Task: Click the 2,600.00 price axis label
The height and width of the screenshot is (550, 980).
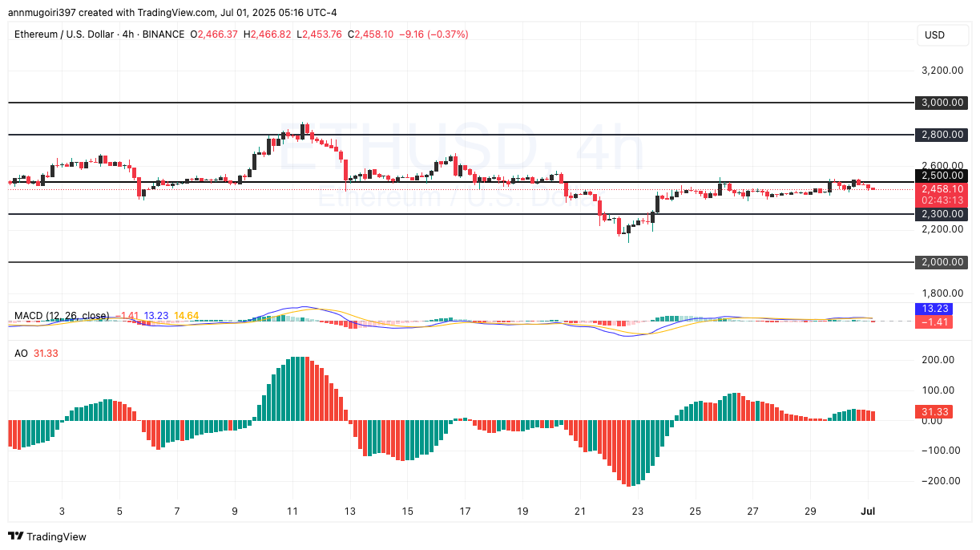Action: [942, 165]
